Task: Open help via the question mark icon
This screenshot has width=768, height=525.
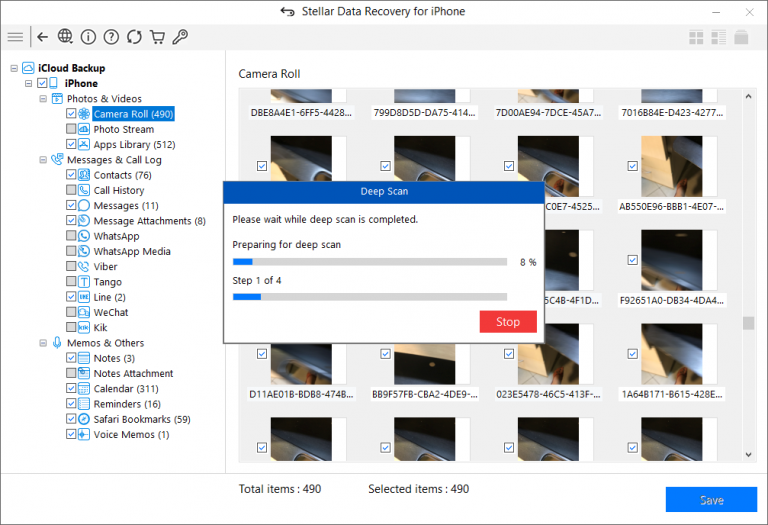Action: coord(111,37)
